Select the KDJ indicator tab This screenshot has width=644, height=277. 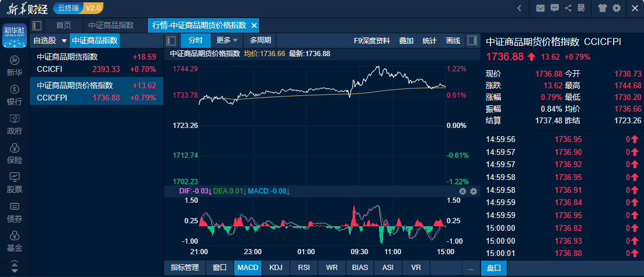pos(274,268)
